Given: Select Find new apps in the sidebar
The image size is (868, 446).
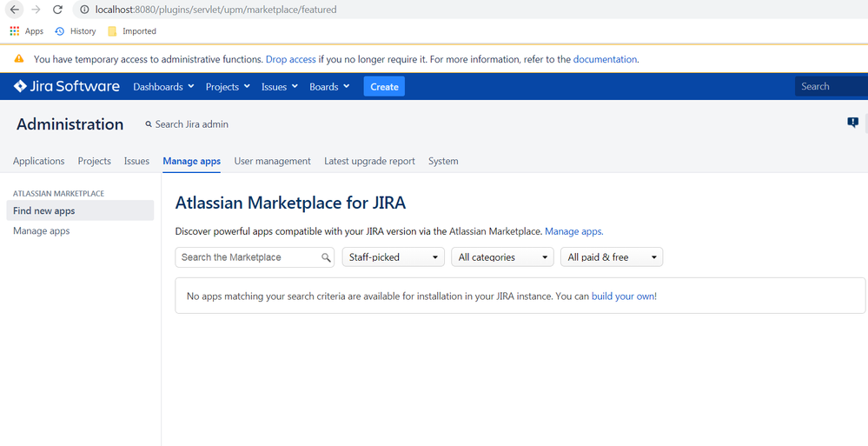Looking at the screenshot, I should pyautogui.click(x=80, y=210).
